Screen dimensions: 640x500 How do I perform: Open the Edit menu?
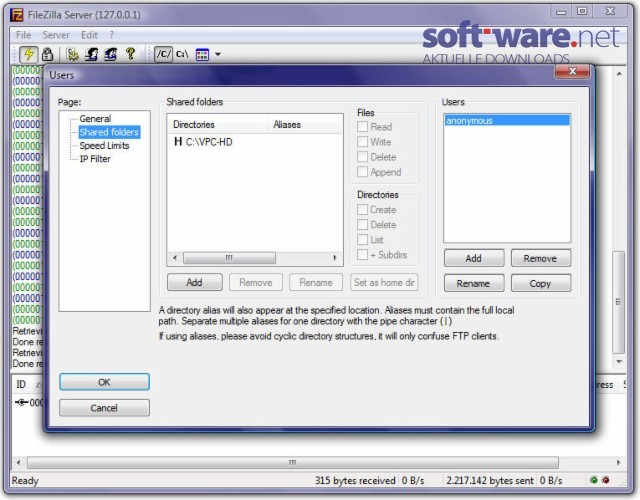(89, 35)
